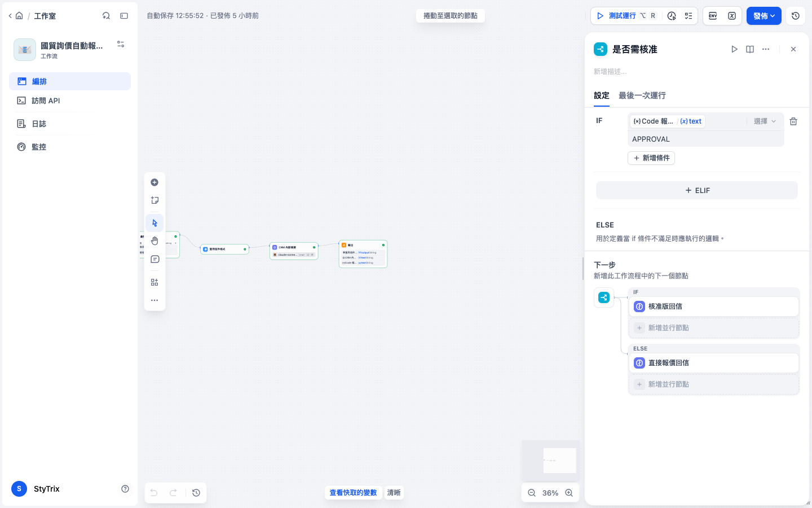Click the + ELIF button
This screenshot has width=812, height=508.
(697, 190)
